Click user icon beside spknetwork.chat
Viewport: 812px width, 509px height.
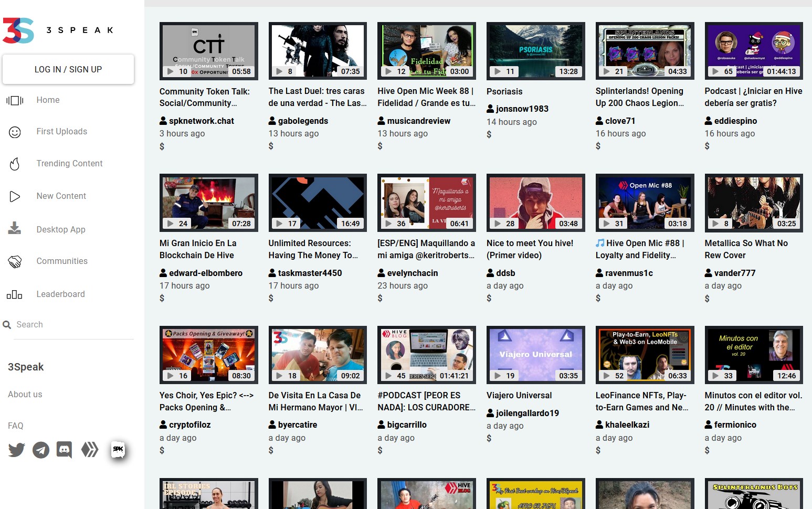tap(163, 121)
